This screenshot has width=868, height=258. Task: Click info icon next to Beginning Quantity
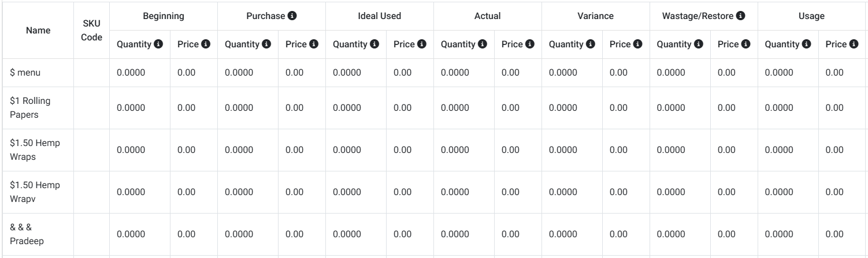[x=158, y=44]
